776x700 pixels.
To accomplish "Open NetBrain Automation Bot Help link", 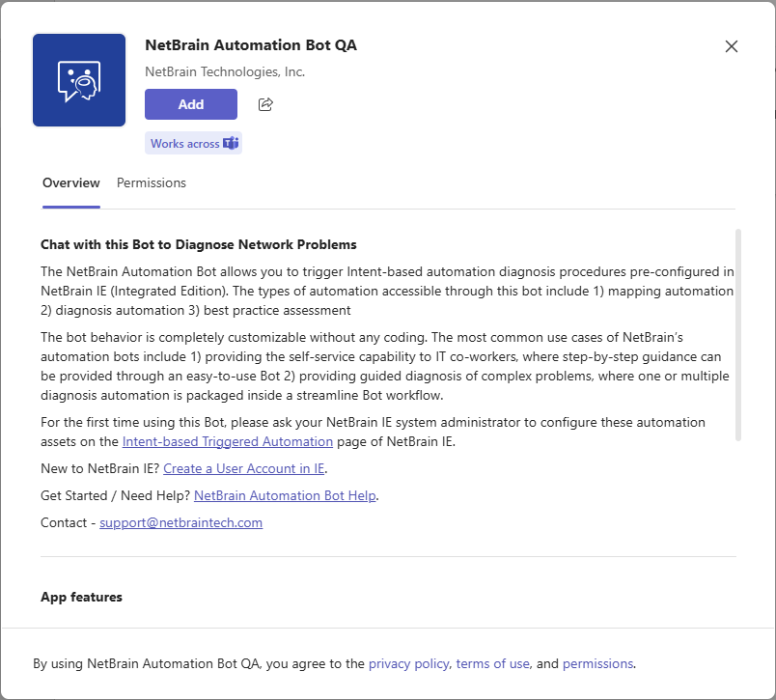I will (285, 495).
